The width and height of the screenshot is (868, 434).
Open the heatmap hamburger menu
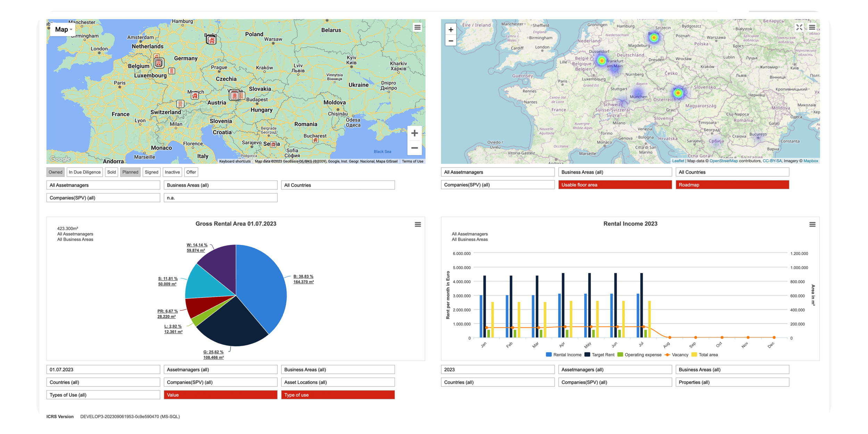click(812, 27)
